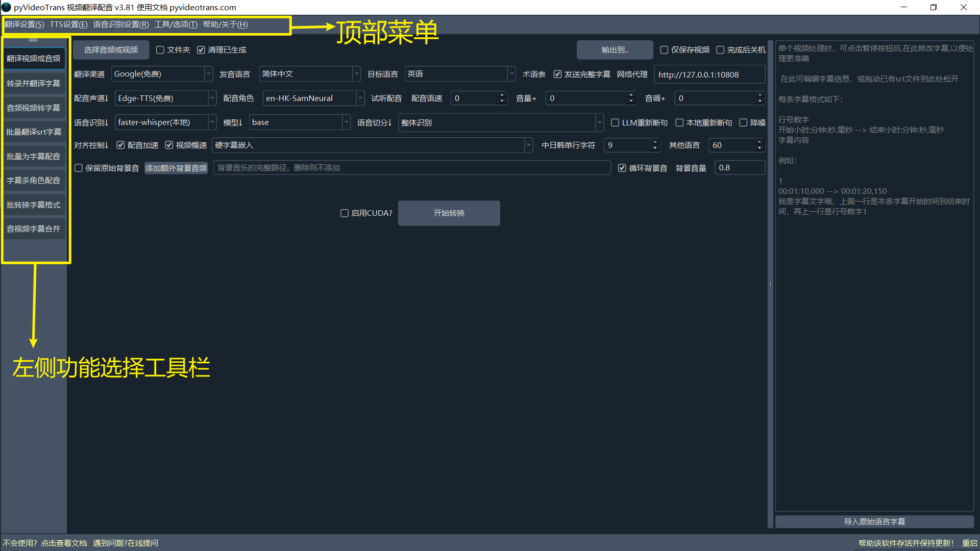The width and height of the screenshot is (980, 551).
Task: Switch to 音频视频转字幕 tool
Action: tap(34, 108)
